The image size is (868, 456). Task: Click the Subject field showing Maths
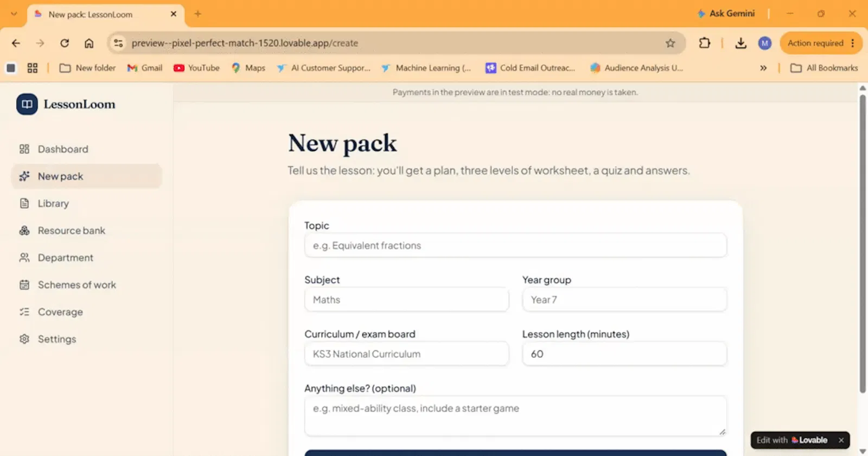click(407, 300)
